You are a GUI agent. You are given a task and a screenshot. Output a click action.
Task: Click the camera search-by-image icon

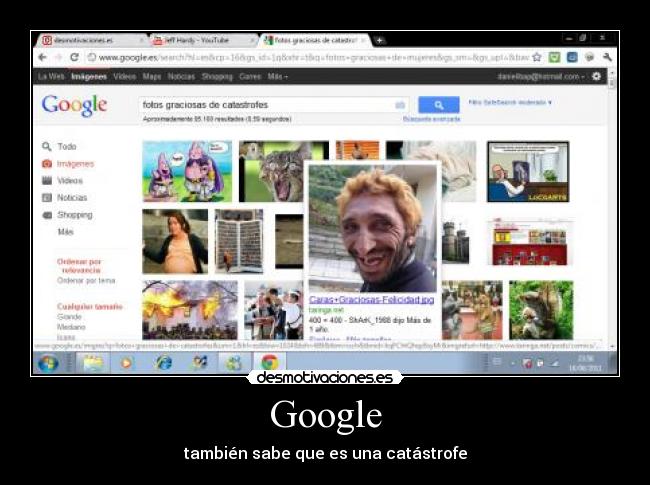[x=400, y=105]
